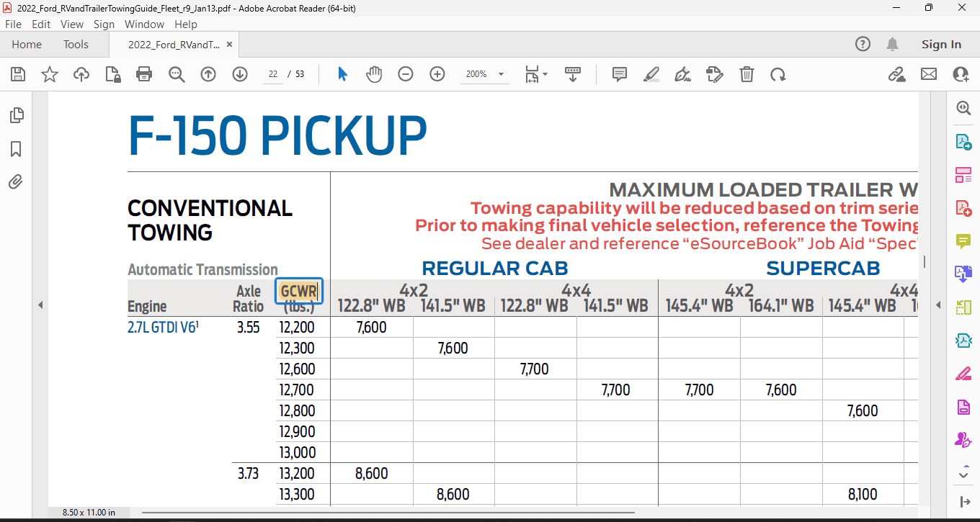
Task: Open the notifications bell
Action: point(893,44)
